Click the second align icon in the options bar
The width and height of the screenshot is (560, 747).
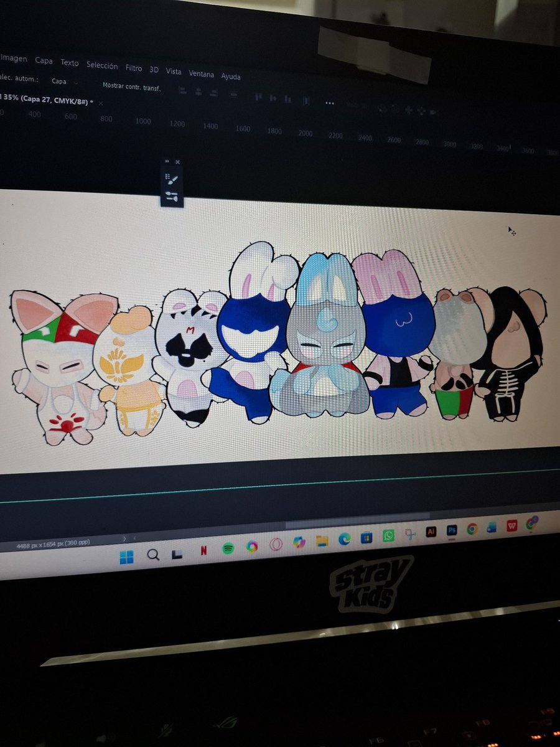point(199,92)
